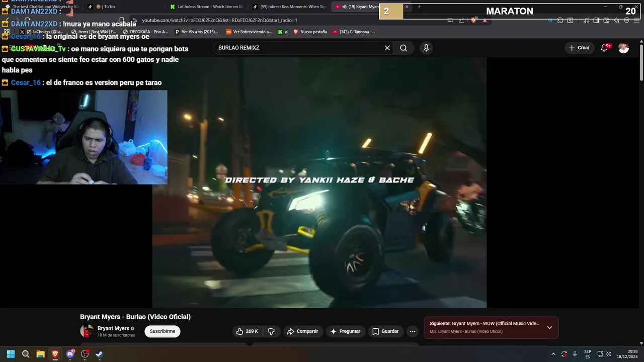
Task: Open Discord from the taskbar
Action: click(70, 354)
